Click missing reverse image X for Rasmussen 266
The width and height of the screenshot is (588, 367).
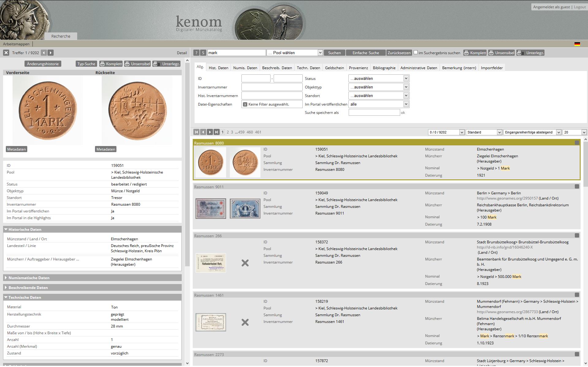pyautogui.click(x=245, y=263)
